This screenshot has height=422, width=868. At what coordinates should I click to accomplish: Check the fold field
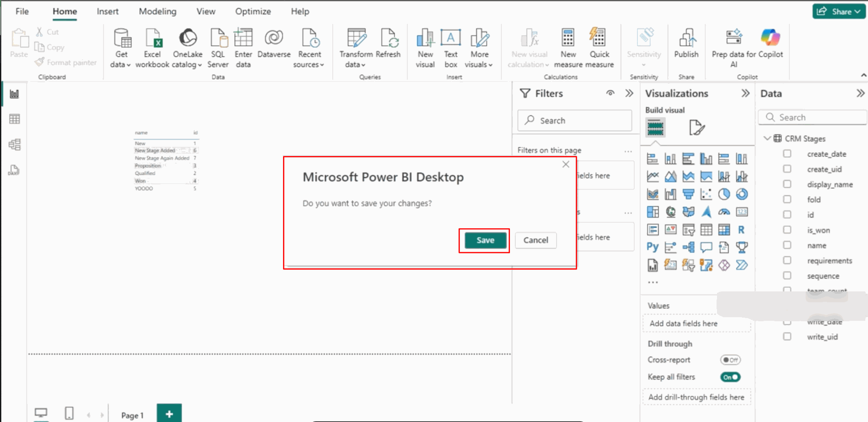pos(787,199)
